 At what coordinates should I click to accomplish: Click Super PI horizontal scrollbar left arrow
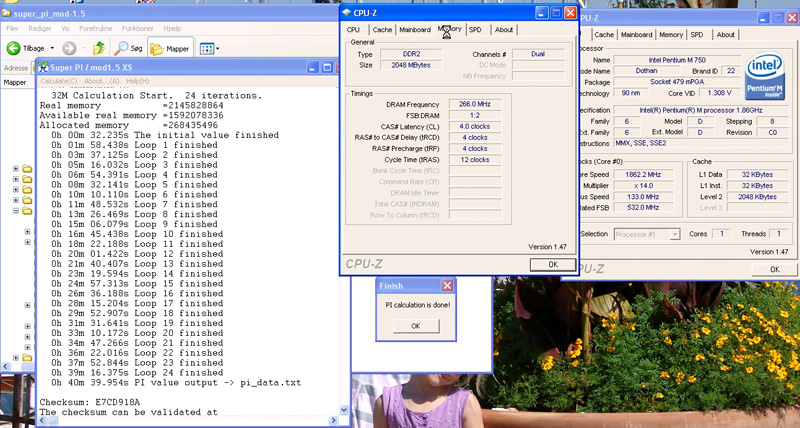pos(42,421)
